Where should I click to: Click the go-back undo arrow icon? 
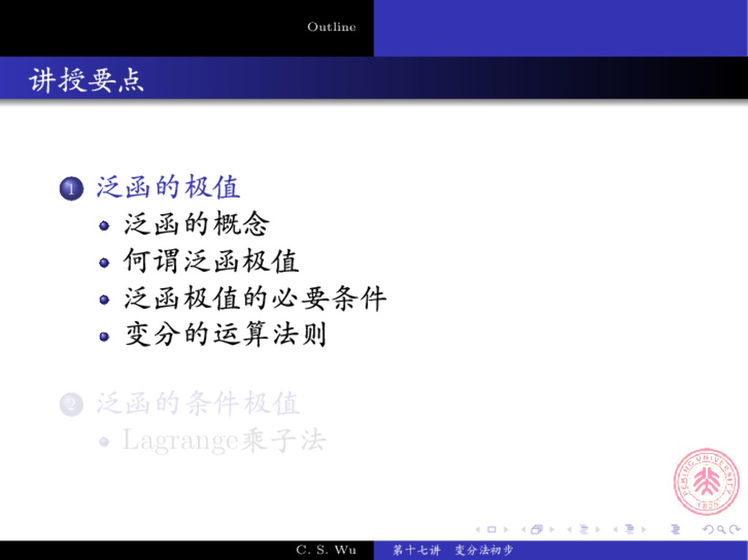pyautogui.click(x=707, y=529)
